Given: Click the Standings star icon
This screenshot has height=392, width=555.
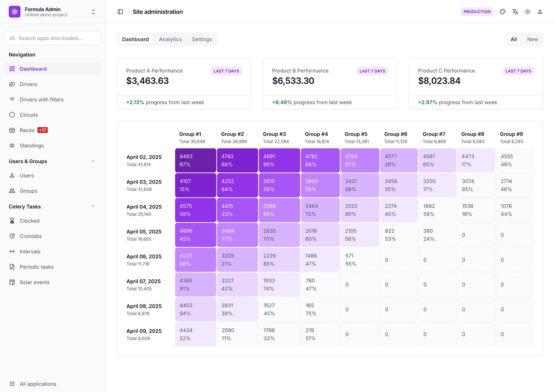Looking at the screenshot, I should pyautogui.click(x=12, y=146).
